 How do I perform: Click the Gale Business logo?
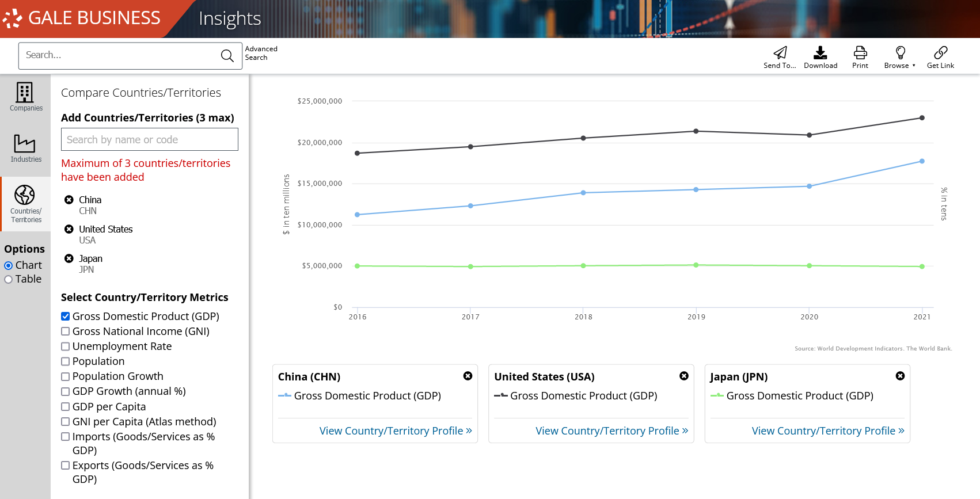pyautogui.click(x=82, y=18)
